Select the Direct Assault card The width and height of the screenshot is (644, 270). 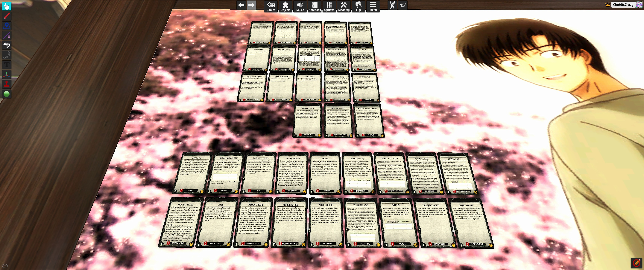(471, 223)
